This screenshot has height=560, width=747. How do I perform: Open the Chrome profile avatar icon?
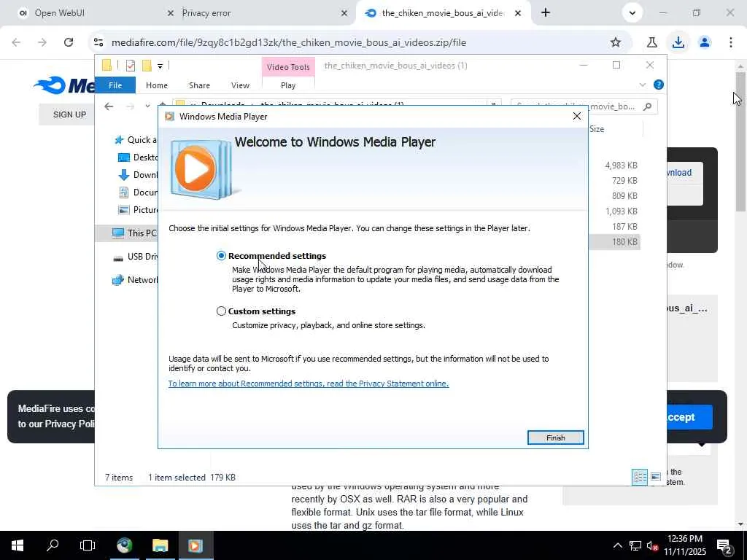click(x=705, y=42)
